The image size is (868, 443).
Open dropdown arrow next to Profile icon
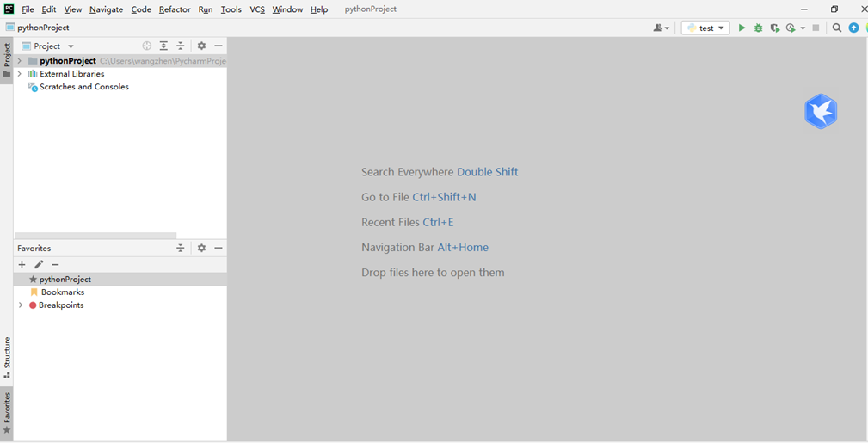803,28
